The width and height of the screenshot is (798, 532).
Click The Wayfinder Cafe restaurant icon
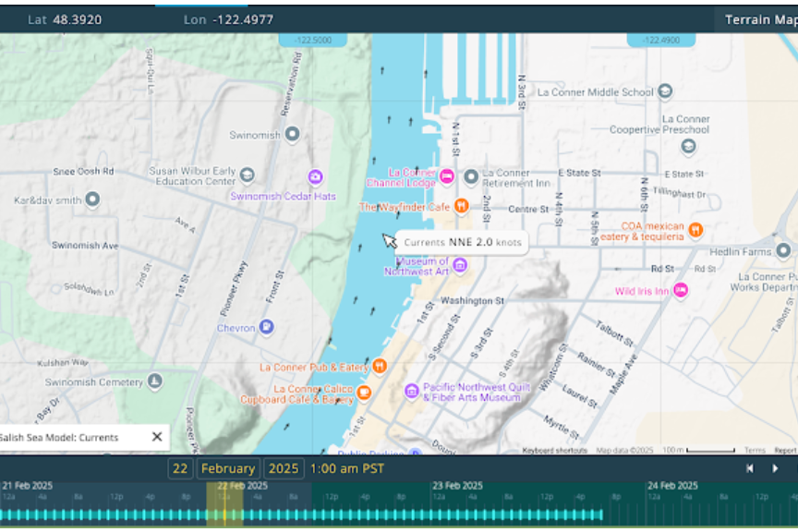pos(461,206)
